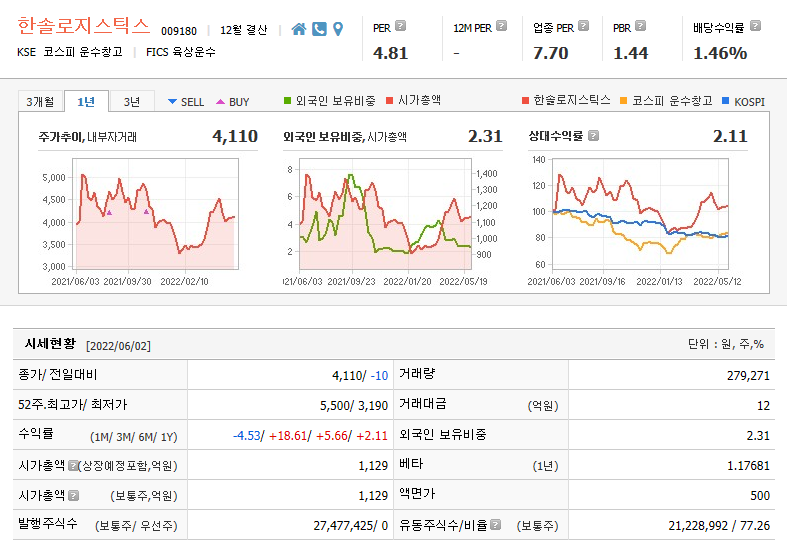
Task: Click the first BUY marker on price chart
Action: click(109, 213)
